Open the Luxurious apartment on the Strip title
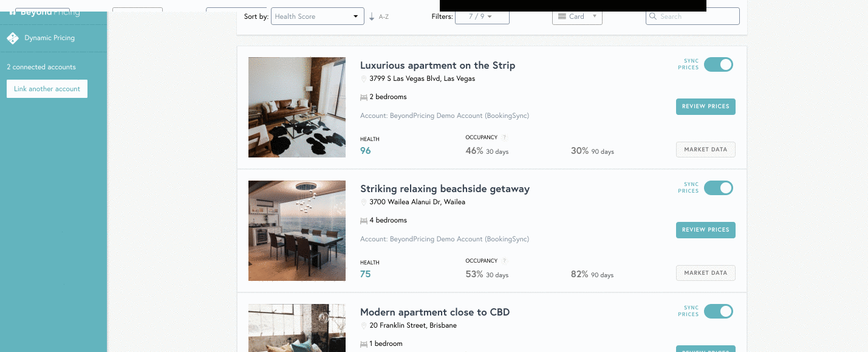 click(x=437, y=65)
